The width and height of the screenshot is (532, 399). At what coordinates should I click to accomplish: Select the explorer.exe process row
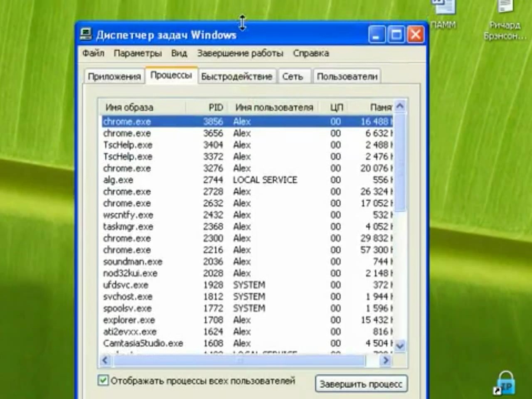click(129, 320)
